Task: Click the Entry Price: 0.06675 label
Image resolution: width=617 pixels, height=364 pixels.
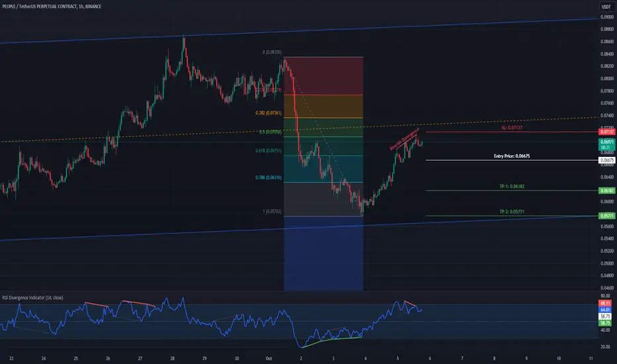Action: [512, 156]
